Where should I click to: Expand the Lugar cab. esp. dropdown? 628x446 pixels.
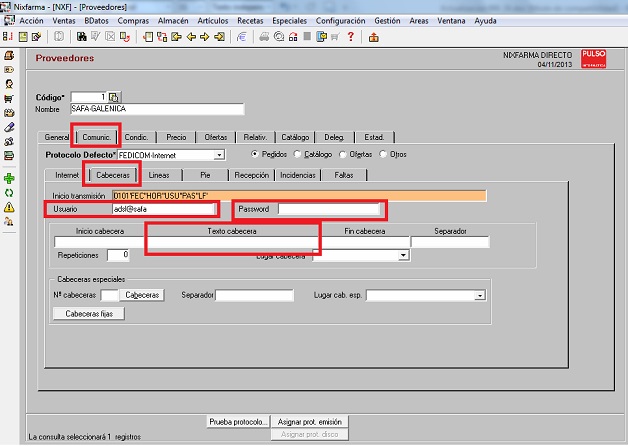point(479,296)
